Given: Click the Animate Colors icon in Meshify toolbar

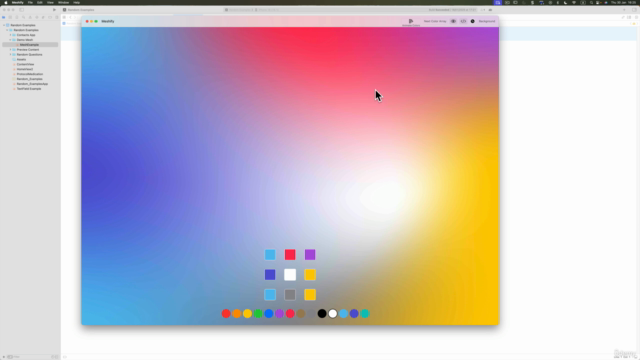Looking at the screenshot, I should click(x=411, y=21).
